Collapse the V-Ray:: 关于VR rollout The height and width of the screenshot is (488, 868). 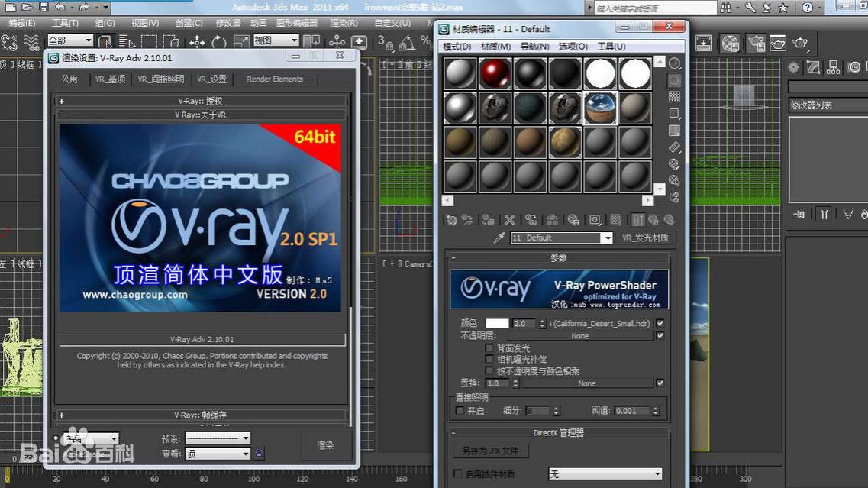click(x=200, y=115)
